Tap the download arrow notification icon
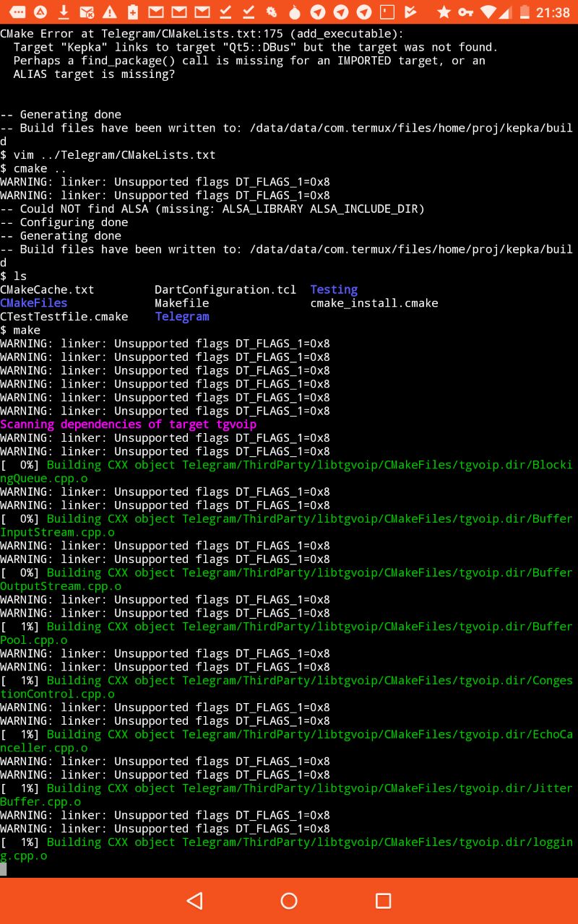Screen dimensions: 578x924 (x=64, y=12)
